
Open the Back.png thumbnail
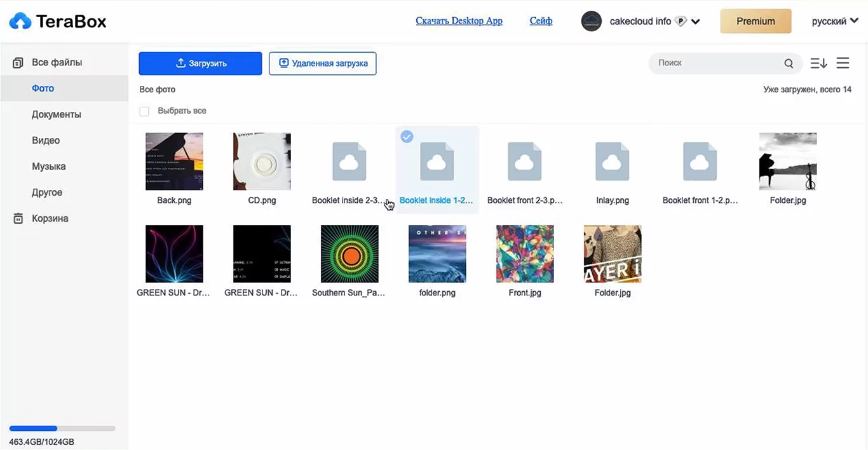pyautogui.click(x=174, y=161)
